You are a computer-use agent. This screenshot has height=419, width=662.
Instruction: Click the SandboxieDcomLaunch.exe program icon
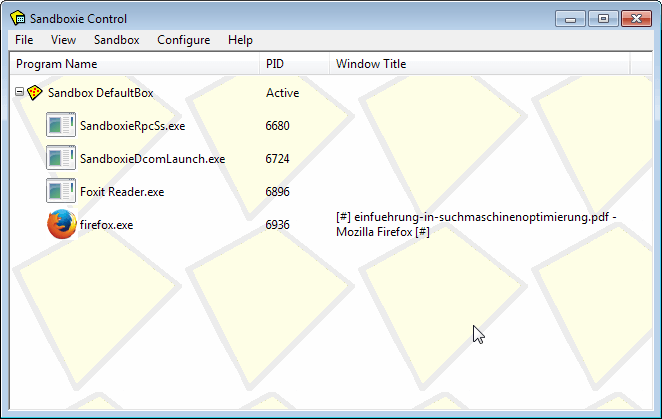pyautogui.click(x=61, y=158)
